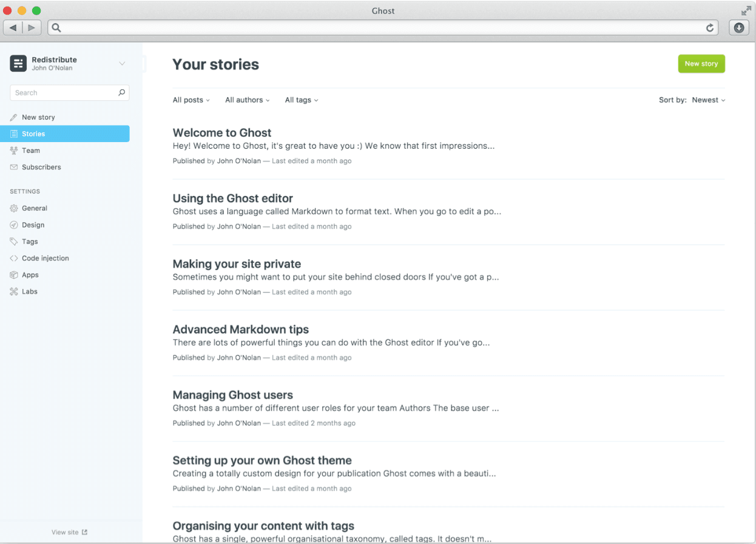Click the Tags label icon

point(14,242)
